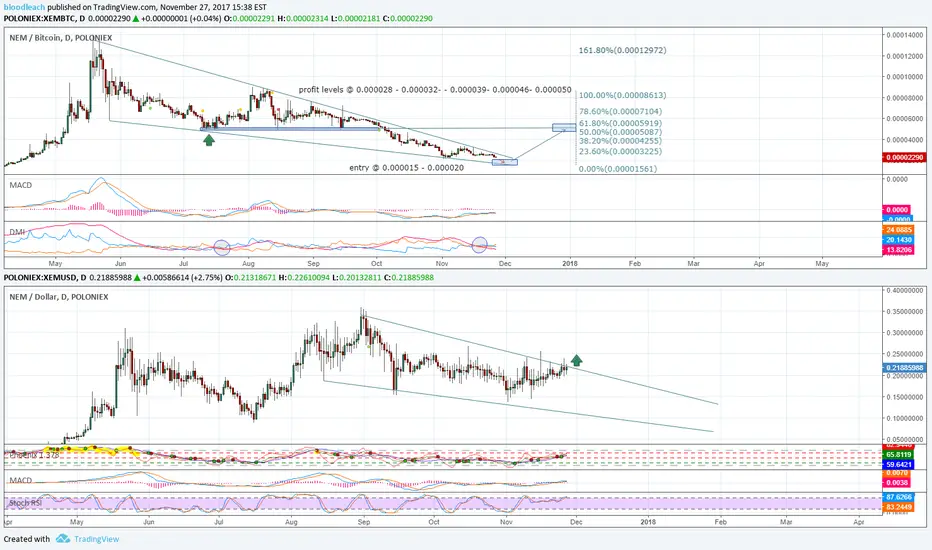Click the green up arrow on the Dollar chart
Image resolution: width=932 pixels, height=550 pixels.
(x=576, y=360)
